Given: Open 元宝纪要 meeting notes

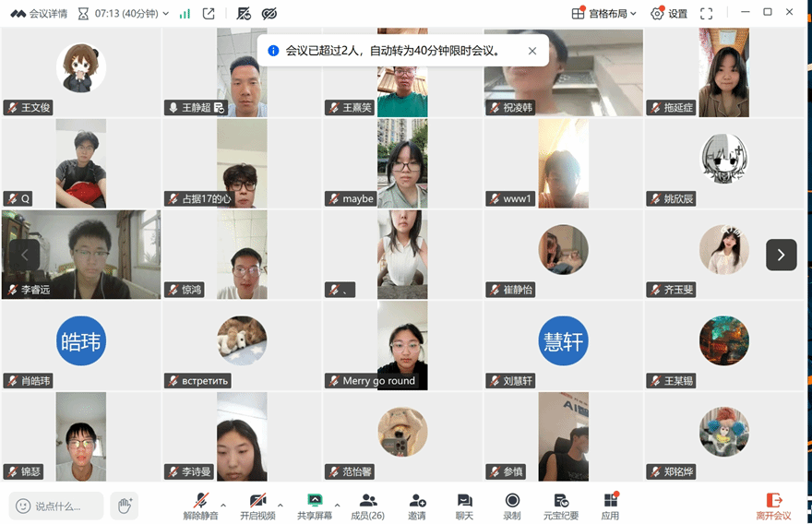Looking at the screenshot, I should 561,506.
